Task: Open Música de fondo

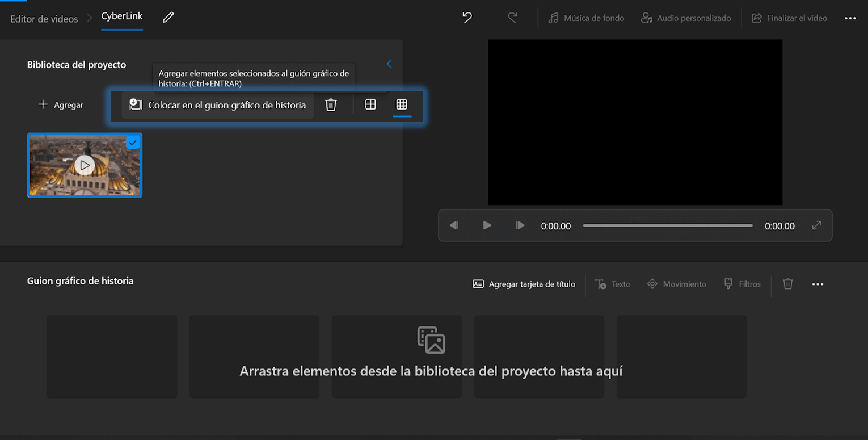Action: (x=586, y=18)
